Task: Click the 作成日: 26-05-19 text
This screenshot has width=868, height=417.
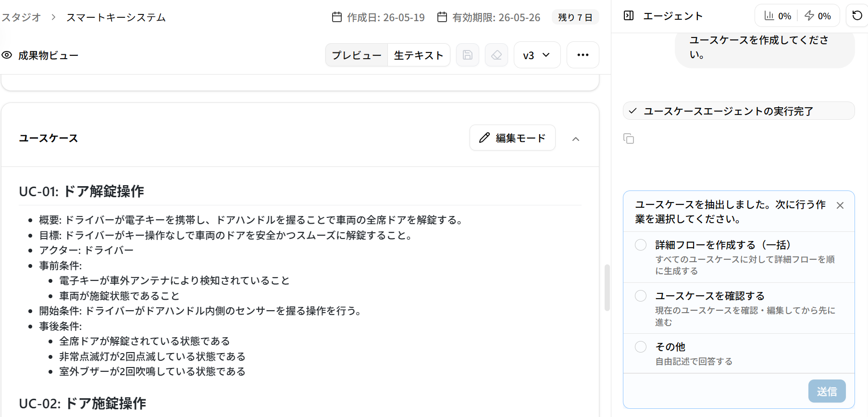Action: click(386, 17)
